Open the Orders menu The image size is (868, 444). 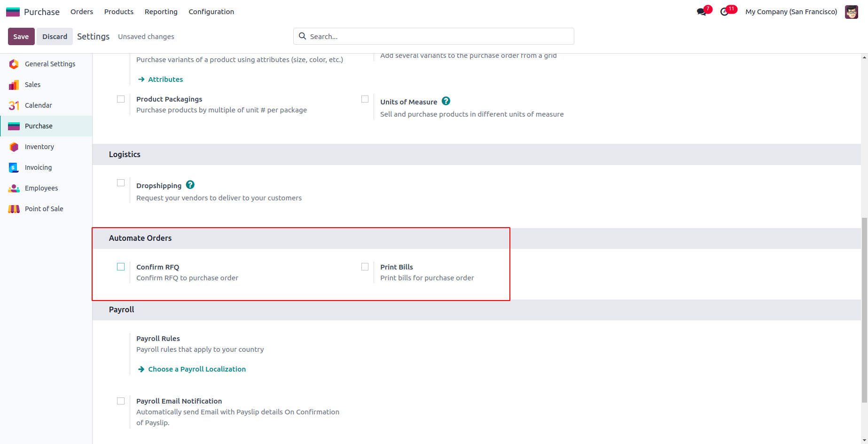click(82, 12)
